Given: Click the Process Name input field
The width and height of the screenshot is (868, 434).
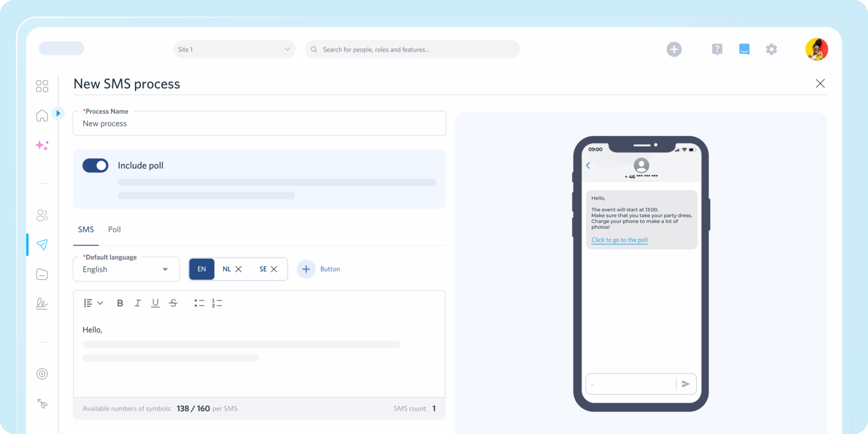Looking at the screenshot, I should (259, 124).
